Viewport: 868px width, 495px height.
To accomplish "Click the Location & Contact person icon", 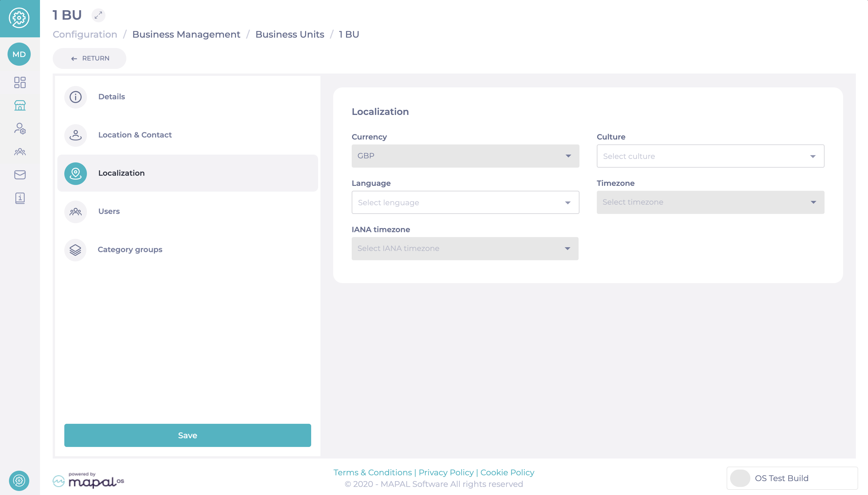I will coord(76,135).
